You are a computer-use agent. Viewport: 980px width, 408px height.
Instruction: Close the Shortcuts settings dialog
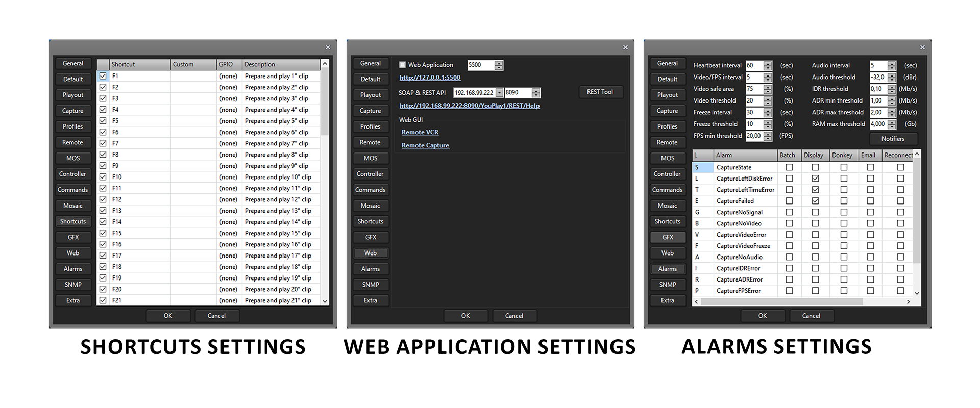[328, 47]
